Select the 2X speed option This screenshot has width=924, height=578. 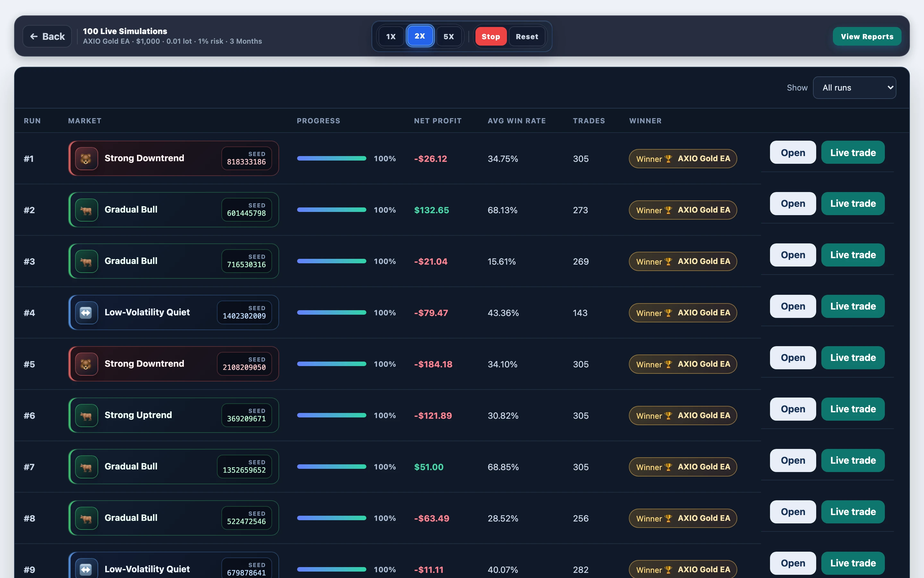(420, 36)
